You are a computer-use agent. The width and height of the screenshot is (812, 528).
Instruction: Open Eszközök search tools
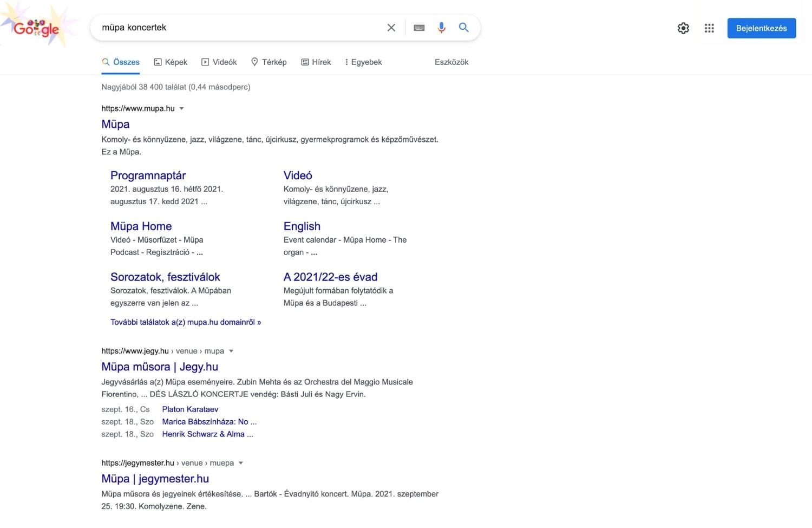(x=451, y=62)
